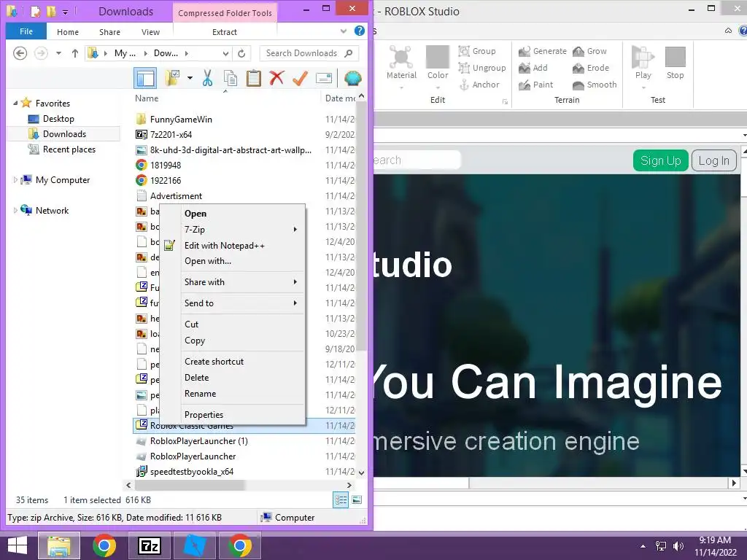Click the Explorer Back arrow button

(x=20, y=52)
